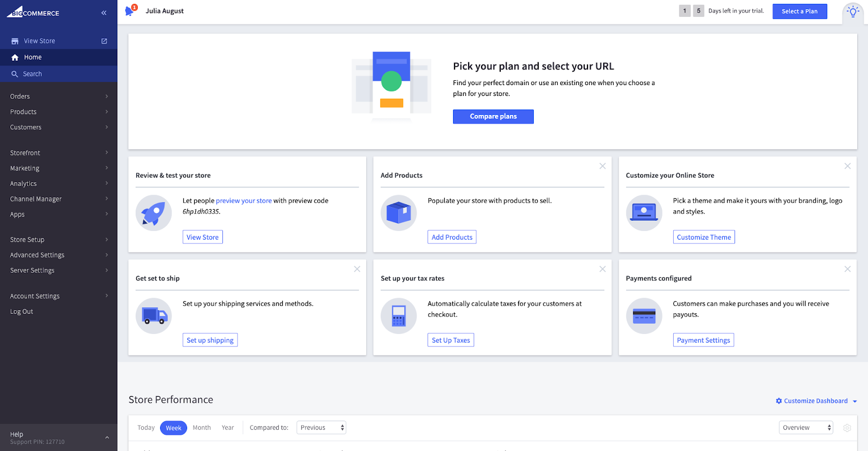
Task: Expand the Store Setup menu
Action: [59, 240]
